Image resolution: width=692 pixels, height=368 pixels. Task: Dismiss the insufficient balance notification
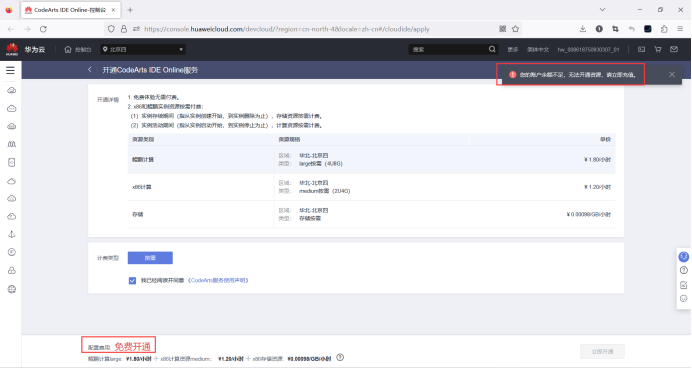pyautogui.click(x=672, y=75)
